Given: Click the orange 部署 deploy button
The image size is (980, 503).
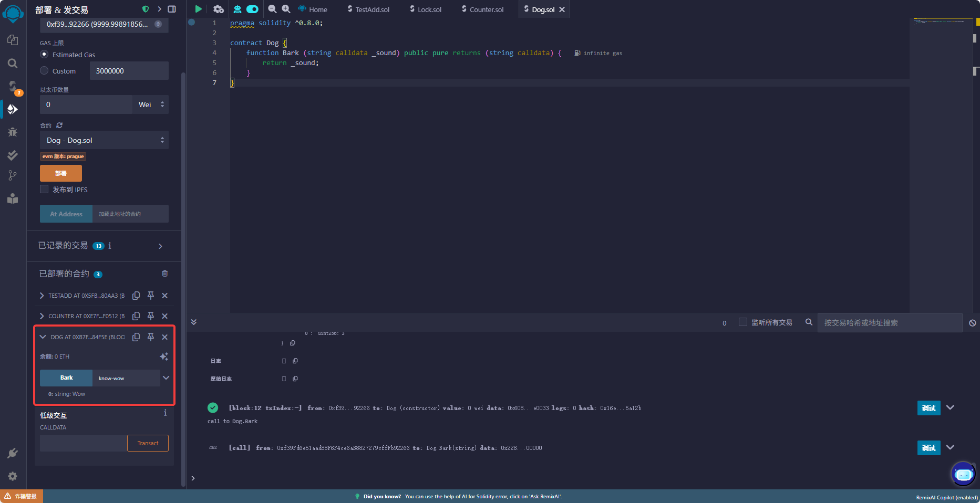Looking at the screenshot, I should click(x=61, y=173).
